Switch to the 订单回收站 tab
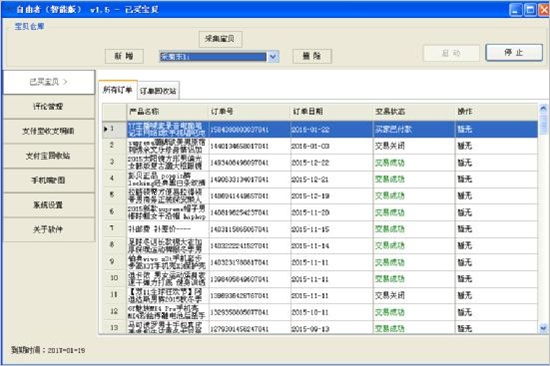The image size is (550, 366). click(158, 91)
